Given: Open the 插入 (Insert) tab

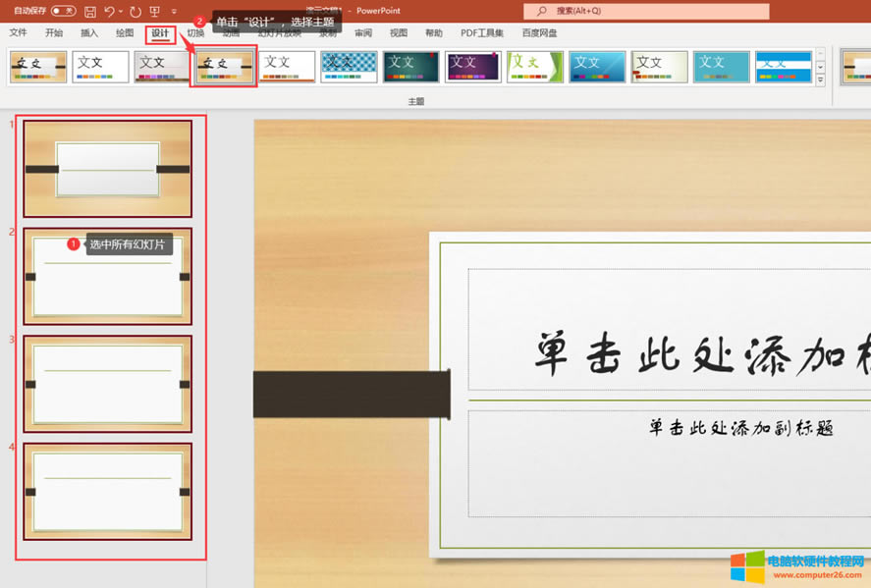Looking at the screenshot, I should pyautogui.click(x=89, y=33).
